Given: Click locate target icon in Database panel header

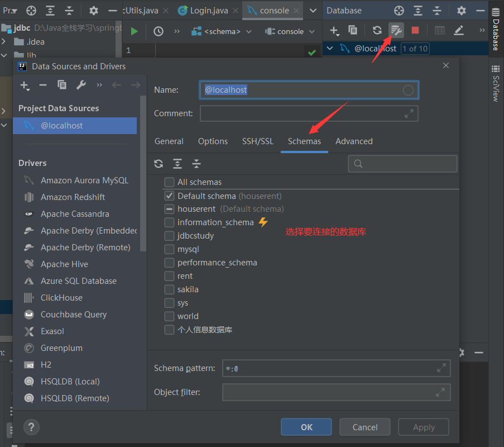Looking at the screenshot, I should click(399, 11).
